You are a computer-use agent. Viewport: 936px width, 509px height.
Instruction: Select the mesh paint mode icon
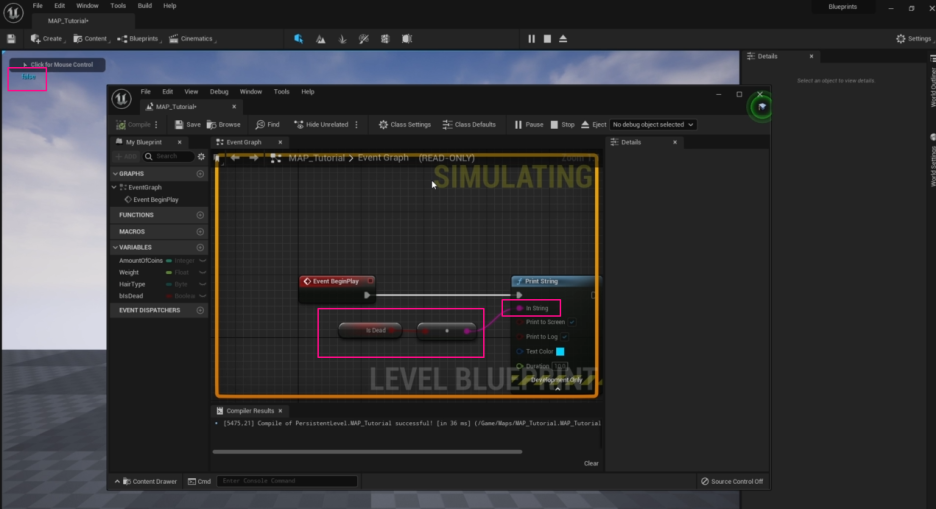point(364,39)
